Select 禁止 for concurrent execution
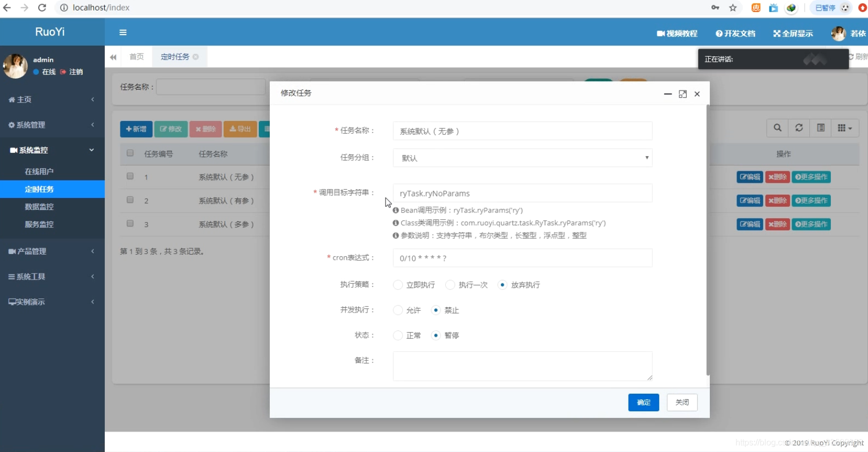Image resolution: width=868 pixels, height=452 pixels. click(436, 310)
